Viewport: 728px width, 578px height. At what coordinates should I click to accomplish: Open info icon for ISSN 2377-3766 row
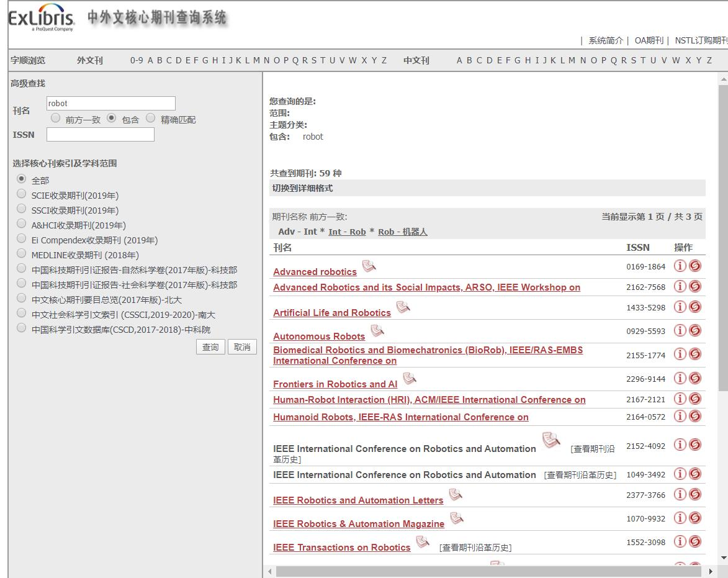coord(680,494)
